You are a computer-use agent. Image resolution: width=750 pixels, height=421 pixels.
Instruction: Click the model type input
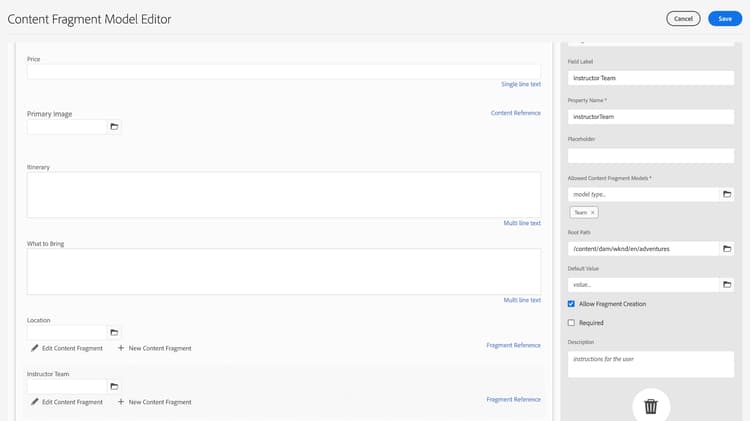[x=644, y=194]
